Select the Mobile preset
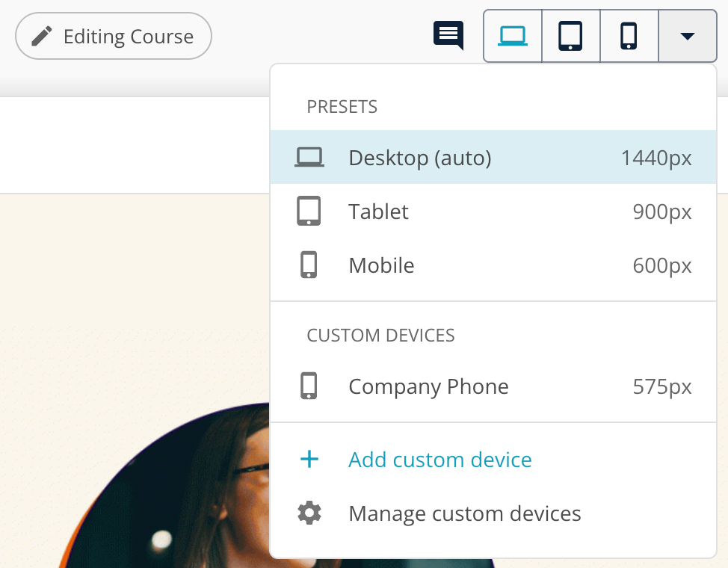The height and width of the screenshot is (568, 728). tap(493, 265)
